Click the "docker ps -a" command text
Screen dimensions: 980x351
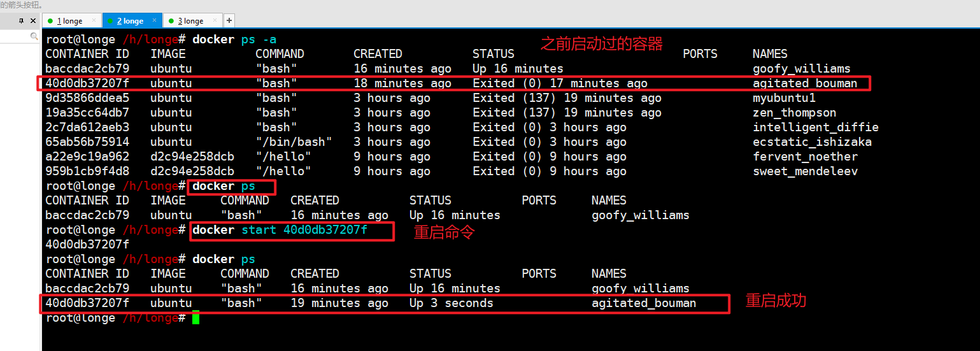(234, 39)
